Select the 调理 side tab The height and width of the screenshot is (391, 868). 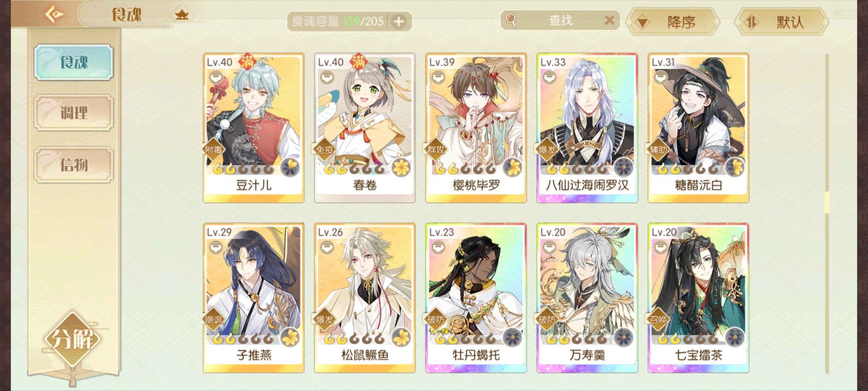(74, 113)
